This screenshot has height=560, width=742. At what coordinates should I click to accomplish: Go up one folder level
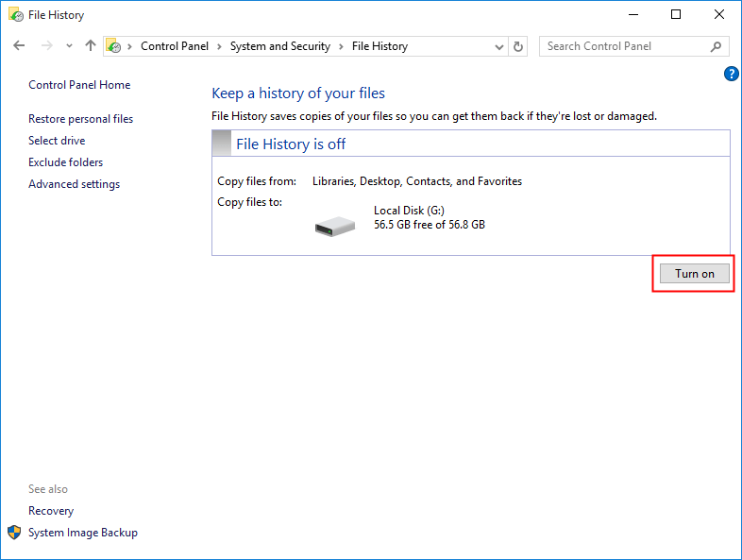pyautogui.click(x=91, y=46)
